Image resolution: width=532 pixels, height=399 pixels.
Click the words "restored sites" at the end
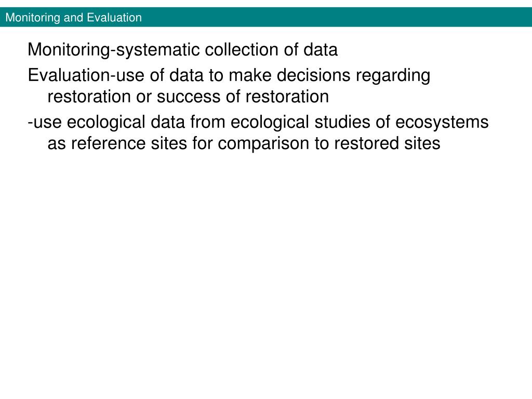(x=387, y=143)
